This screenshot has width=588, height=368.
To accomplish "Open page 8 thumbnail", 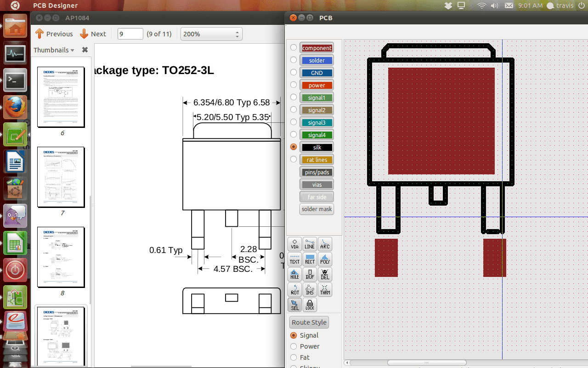I will (x=61, y=257).
